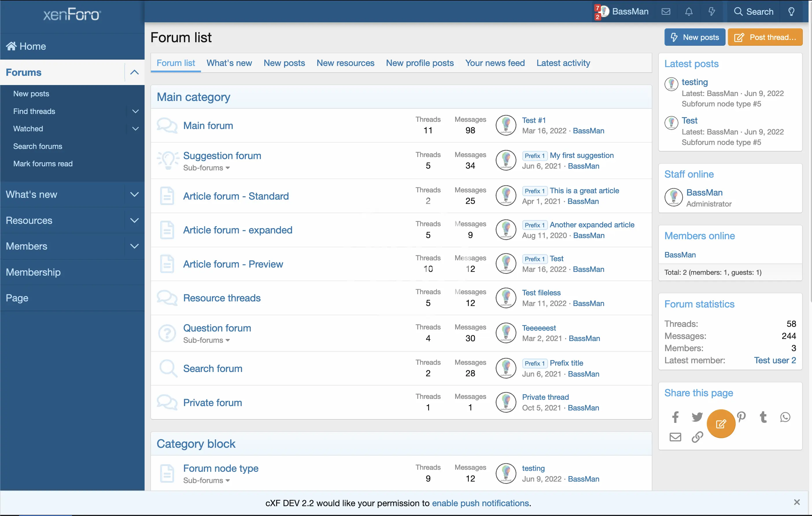Share page via WhatsApp icon
Screen dimensions: 812x516
click(x=785, y=417)
